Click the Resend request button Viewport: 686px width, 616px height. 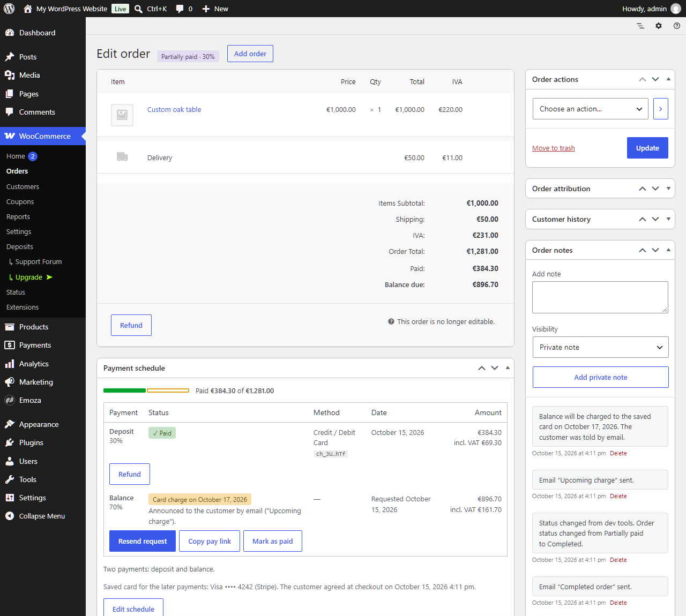pos(143,541)
